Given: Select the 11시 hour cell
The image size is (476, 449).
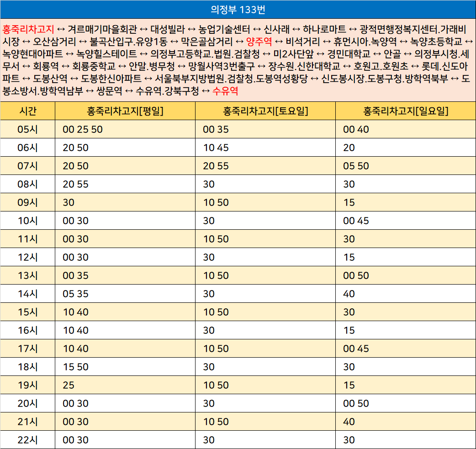Looking at the screenshot, I should point(27,239).
